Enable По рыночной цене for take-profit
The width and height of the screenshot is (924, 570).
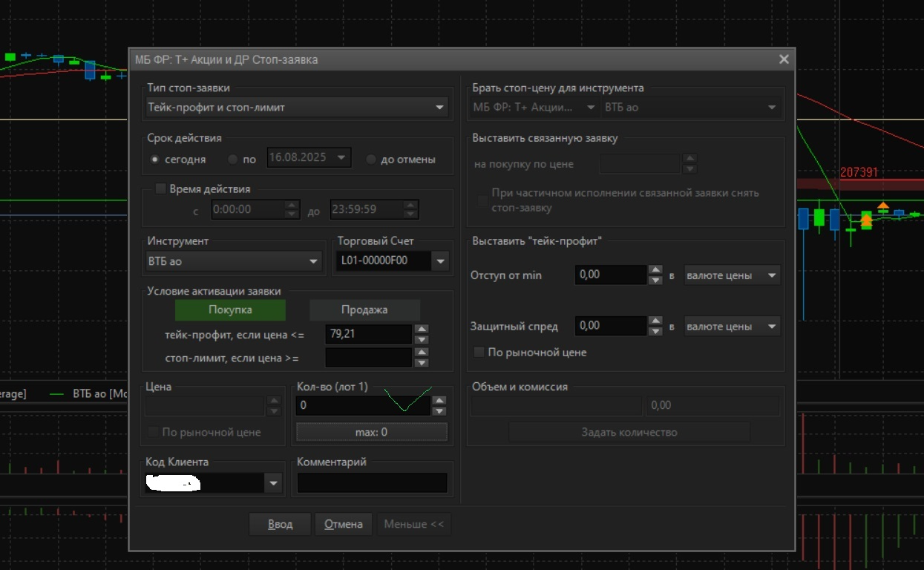click(x=479, y=352)
